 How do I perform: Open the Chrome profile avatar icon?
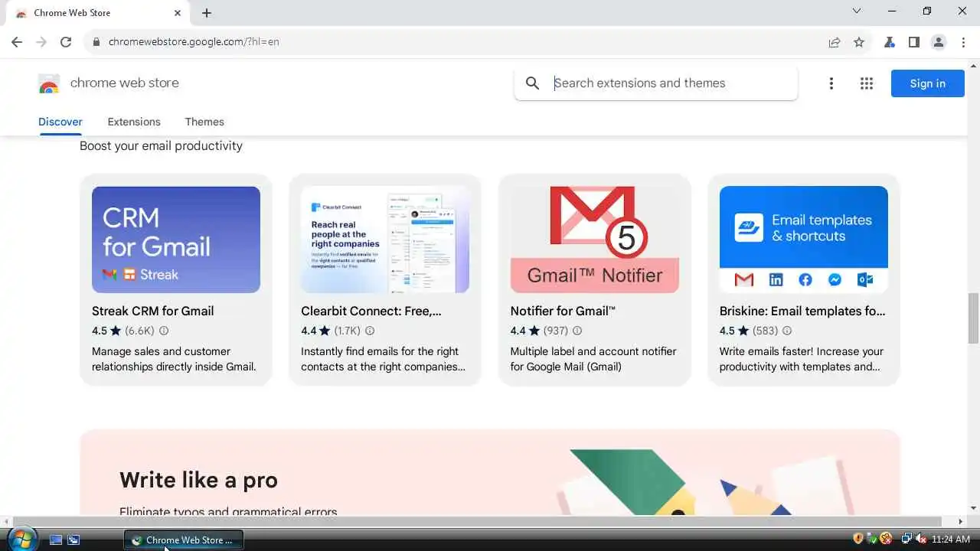(939, 42)
